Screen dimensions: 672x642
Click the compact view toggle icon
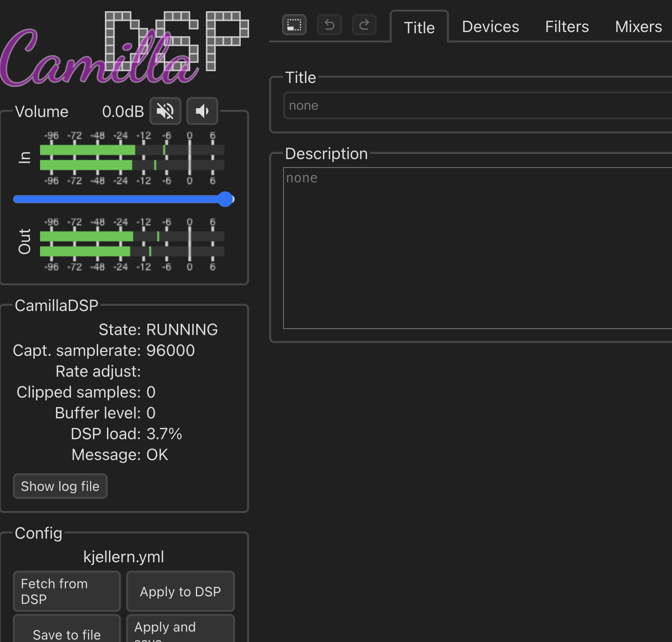tap(294, 25)
